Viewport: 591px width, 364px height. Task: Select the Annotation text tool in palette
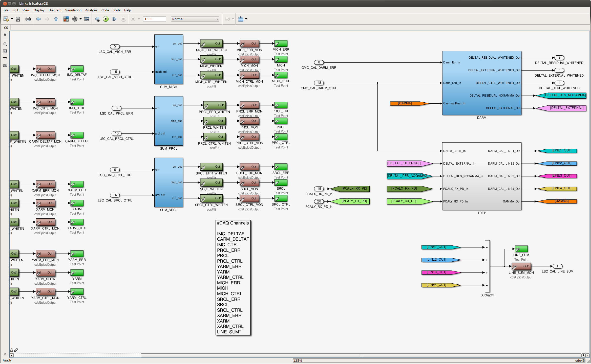click(x=5, y=65)
